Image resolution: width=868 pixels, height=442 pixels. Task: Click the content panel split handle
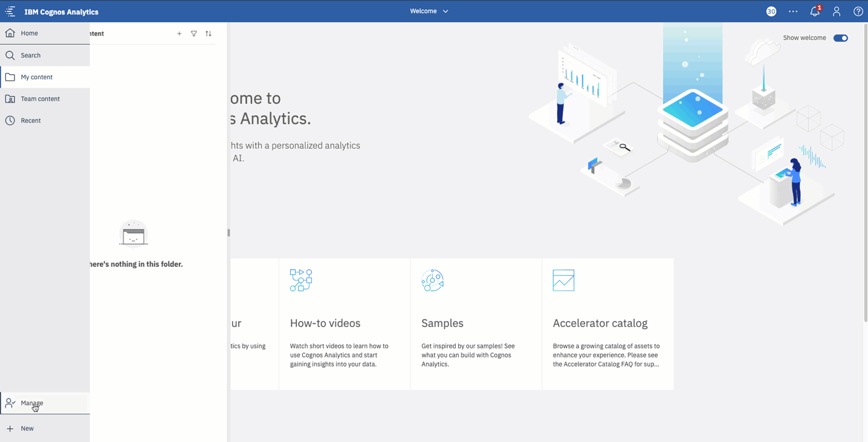pyautogui.click(x=228, y=232)
